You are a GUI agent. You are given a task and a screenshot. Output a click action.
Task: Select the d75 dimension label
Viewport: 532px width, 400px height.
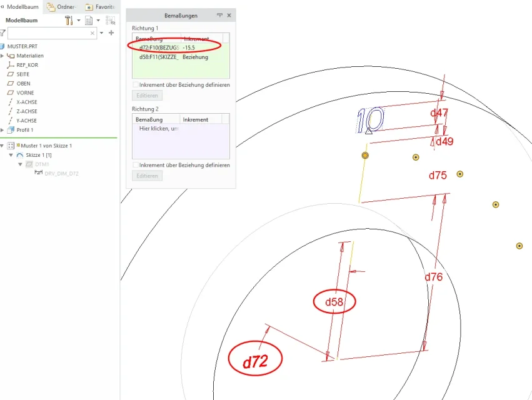[x=438, y=176]
